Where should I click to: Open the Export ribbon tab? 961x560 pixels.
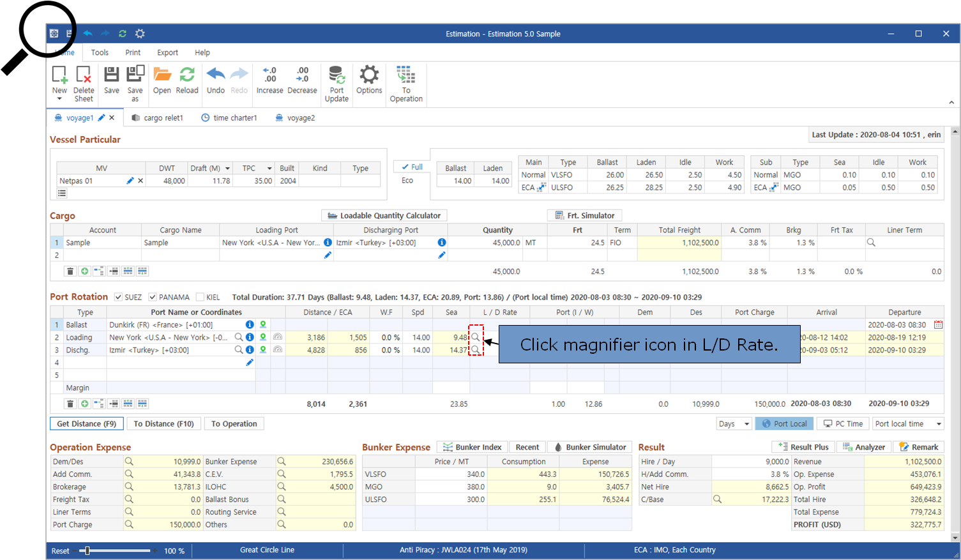click(x=167, y=52)
